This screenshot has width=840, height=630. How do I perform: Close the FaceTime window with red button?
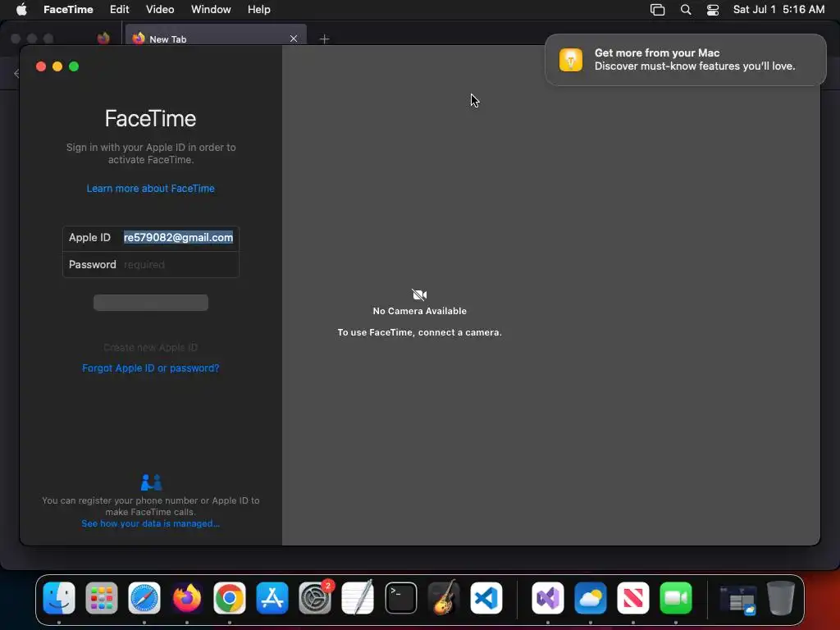pyautogui.click(x=41, y=66)
